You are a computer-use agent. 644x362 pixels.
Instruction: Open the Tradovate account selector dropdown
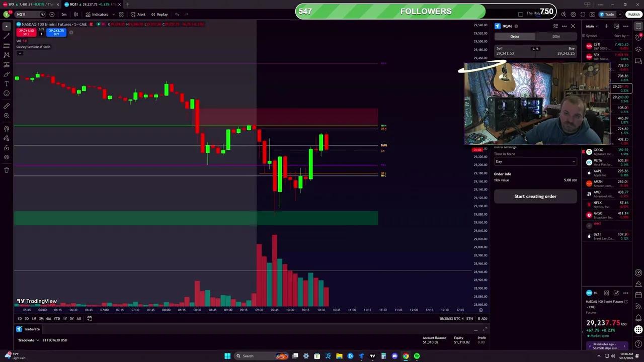click(29, 340)
